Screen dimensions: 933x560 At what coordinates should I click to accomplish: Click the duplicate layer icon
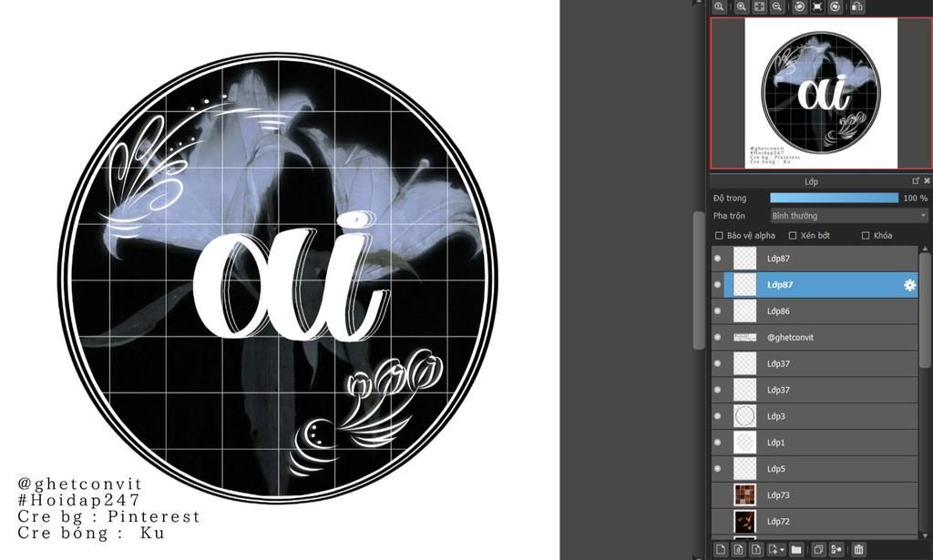tap(819, 549)
